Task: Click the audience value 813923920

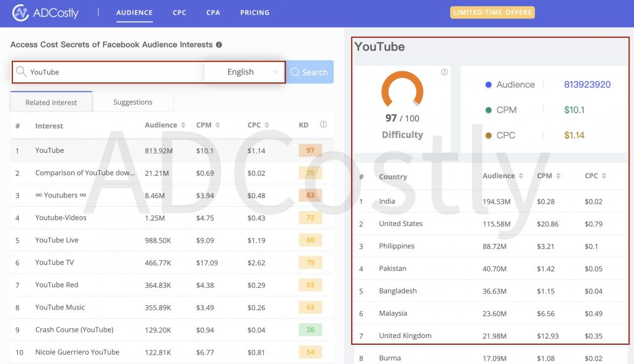Action: (x=587, y=85)
